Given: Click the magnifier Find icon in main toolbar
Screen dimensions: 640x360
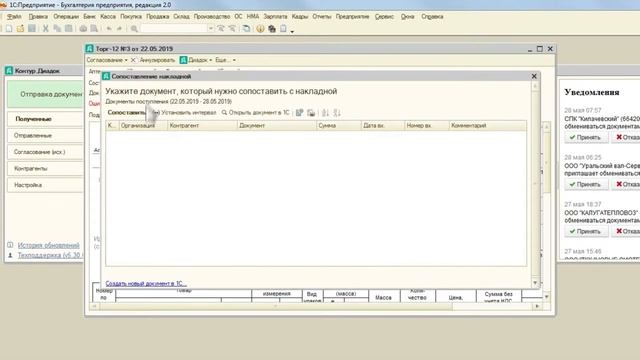Looking at the screenshot, I should point(134,29).
